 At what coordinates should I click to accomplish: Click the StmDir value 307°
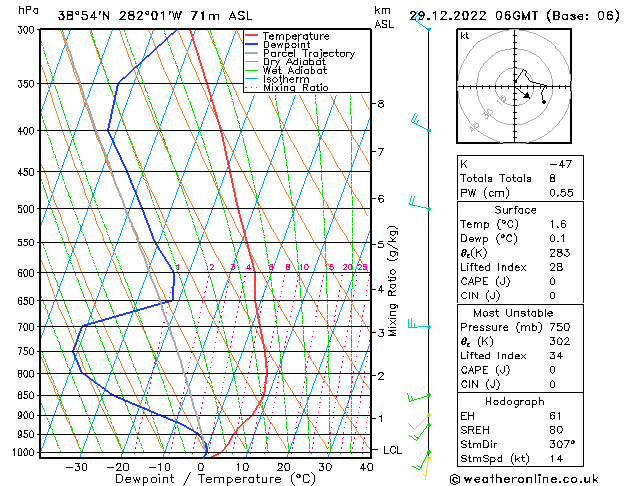tap(562, 444)
